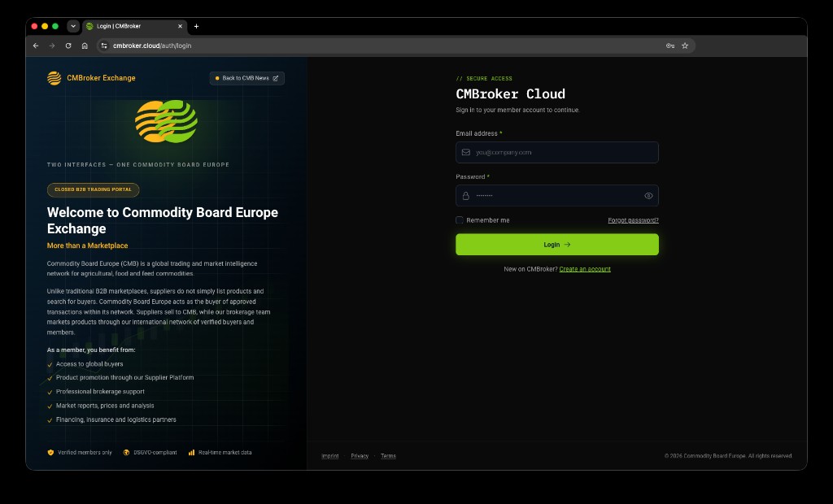
Task: Click the 'More than a Marketplace' subtitle
Action: point(87,245)
